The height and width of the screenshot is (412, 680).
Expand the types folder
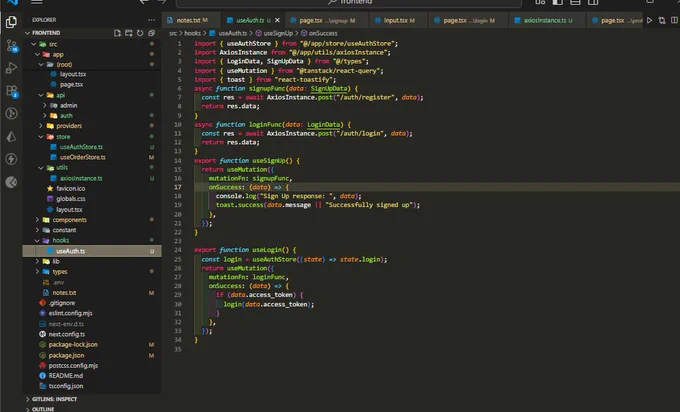37,272
